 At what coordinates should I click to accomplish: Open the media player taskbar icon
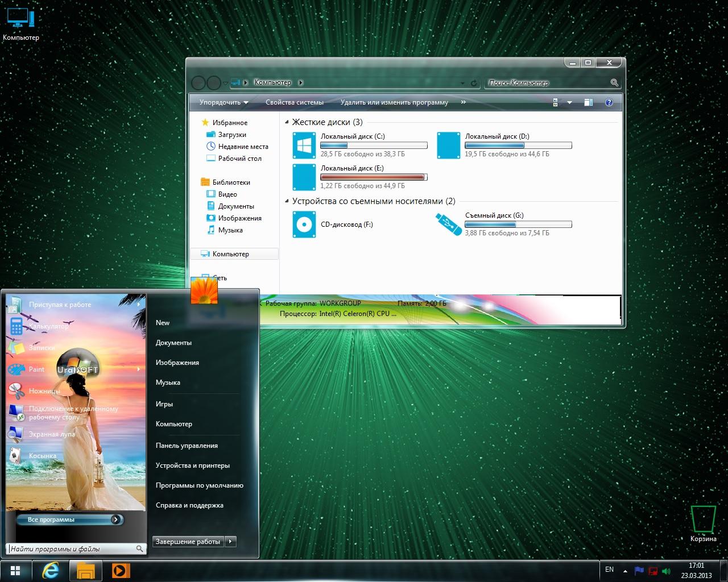coord(121,571)
